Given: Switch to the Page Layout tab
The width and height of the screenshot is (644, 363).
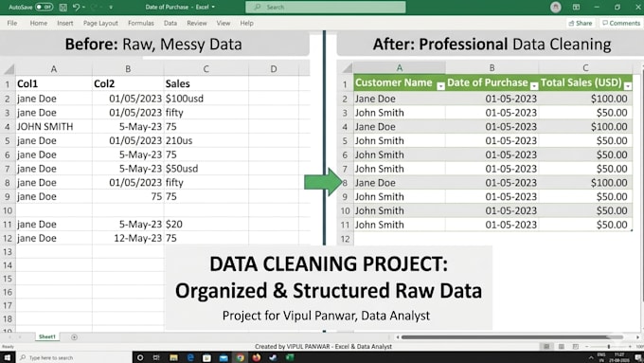Looking at the screenshot, I should point(100,23).
